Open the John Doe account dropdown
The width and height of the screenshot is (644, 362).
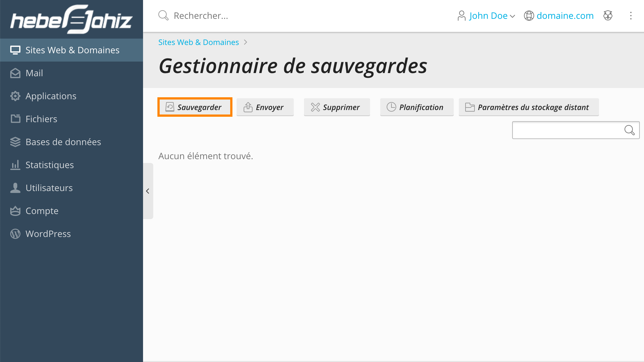coord(492,16)
